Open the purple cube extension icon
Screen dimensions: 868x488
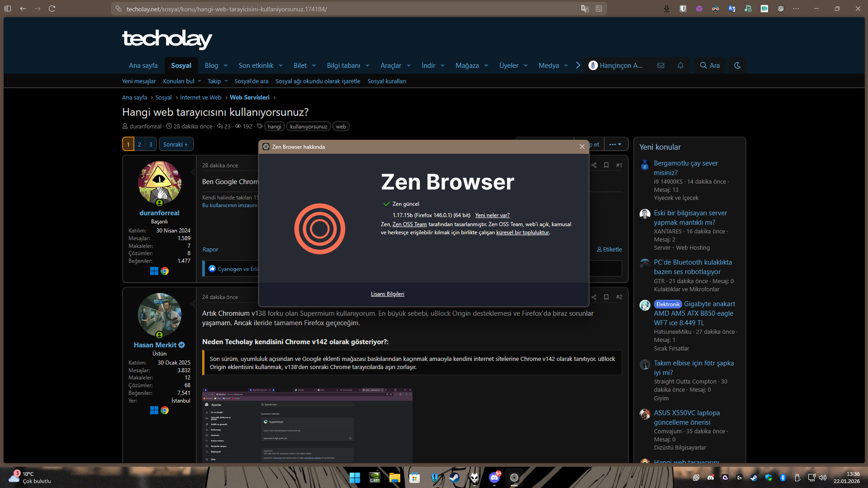click(x=699, y=9)
